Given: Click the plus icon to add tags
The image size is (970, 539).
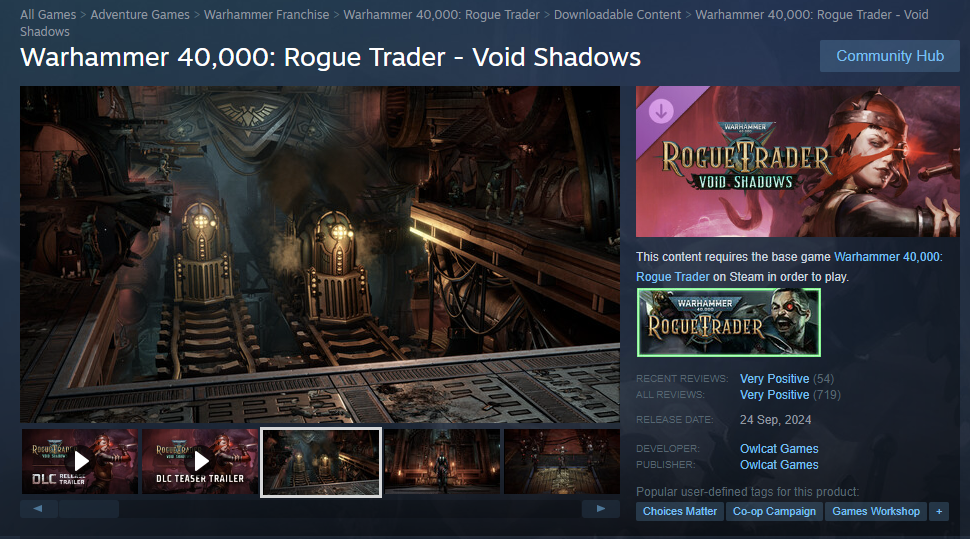Looking at the screenshot, I should (x=939, y=511).
